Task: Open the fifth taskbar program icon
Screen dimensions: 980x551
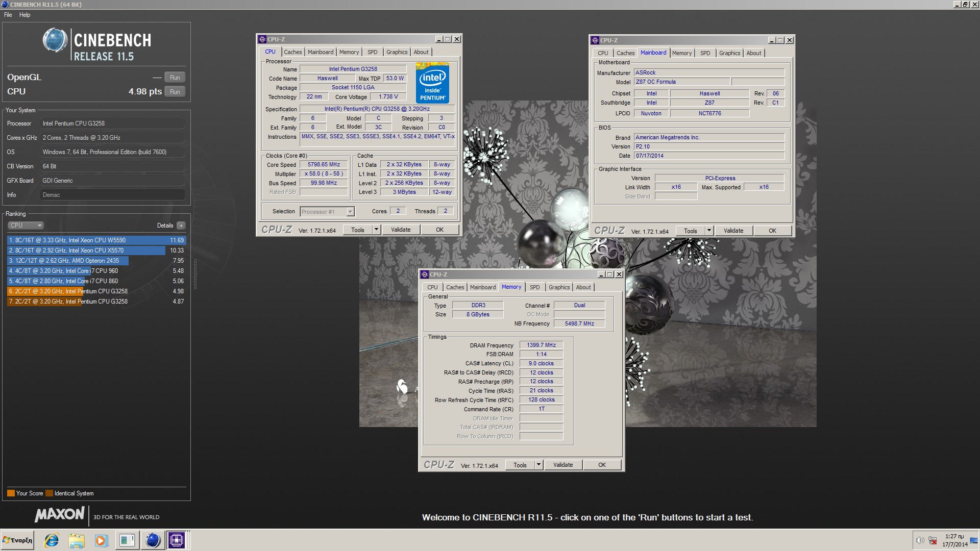Action: [127, 540]
